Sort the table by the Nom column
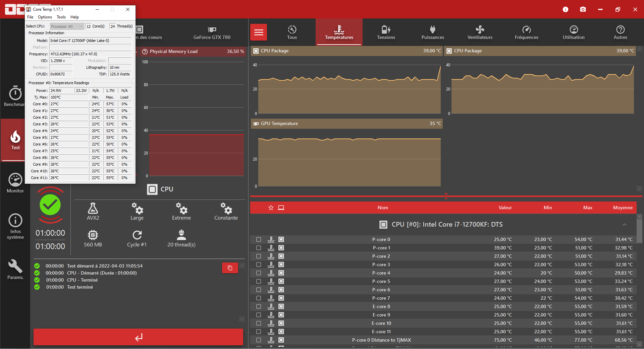Viewport: 644px width, 349px height. coord(383,208)
